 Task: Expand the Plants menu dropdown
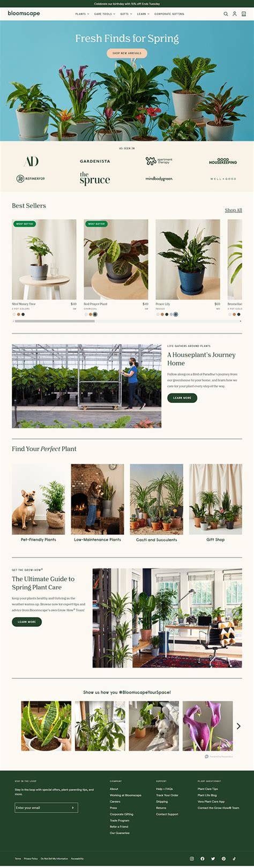tap(82, 14)
